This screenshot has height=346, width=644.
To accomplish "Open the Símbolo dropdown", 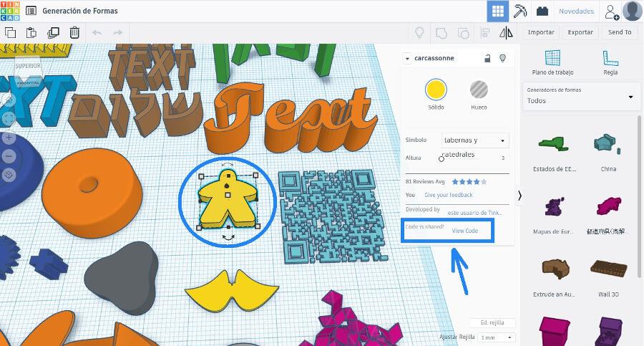I will click(x=474, y=140).
